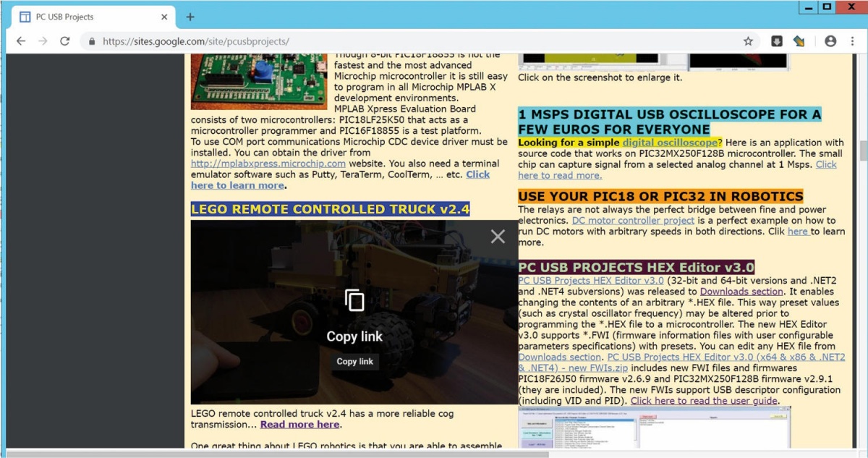The height and width of the screenshot is (458, 868).
Task: Follow Click here to learn more link
Action: click(x=340, y=179)
